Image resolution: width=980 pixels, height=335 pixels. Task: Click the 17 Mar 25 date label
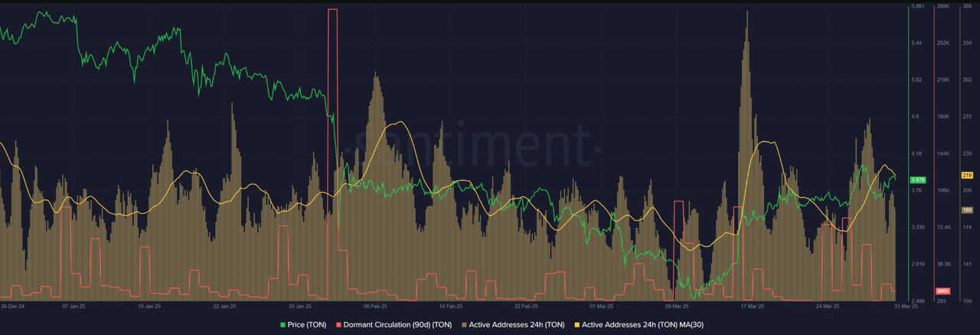coord(753,307)
